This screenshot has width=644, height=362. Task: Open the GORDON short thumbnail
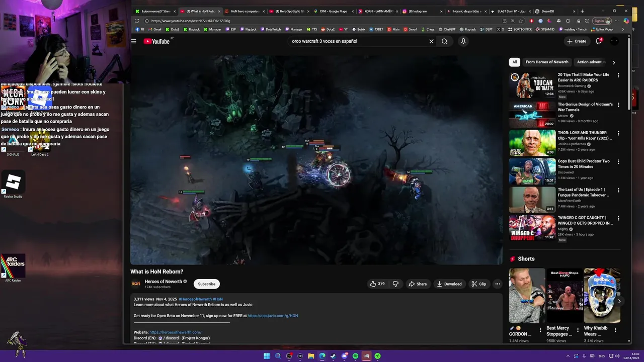527,295
